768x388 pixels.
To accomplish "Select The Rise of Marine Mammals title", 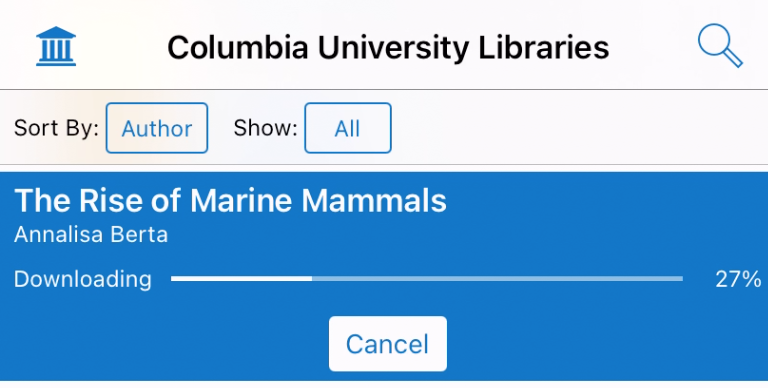I will point(230,200).
